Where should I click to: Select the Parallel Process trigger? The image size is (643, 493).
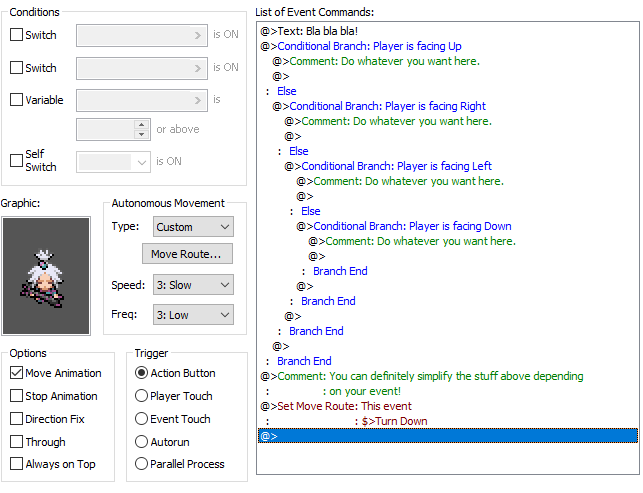point(142,464)
